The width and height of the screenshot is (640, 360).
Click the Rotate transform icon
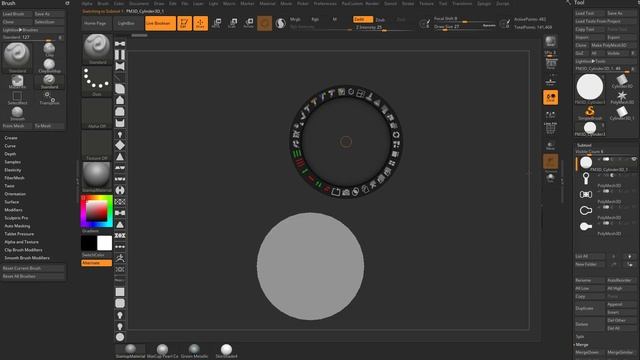[249, 23]
